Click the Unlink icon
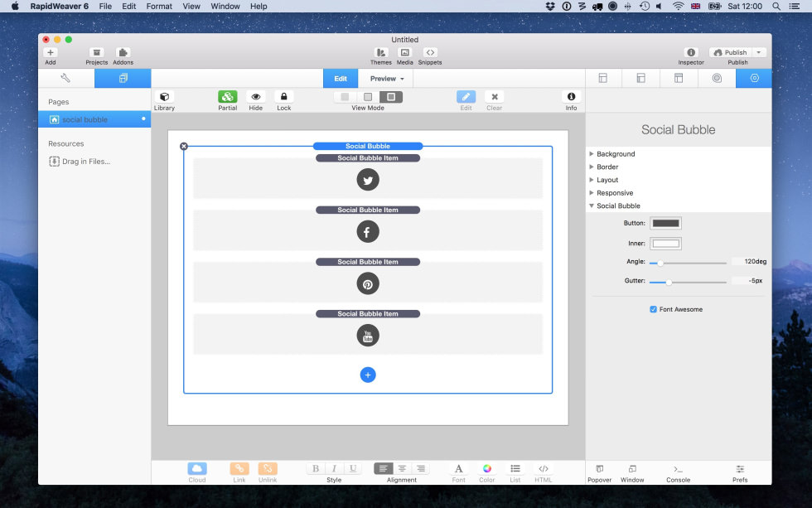Image resolution: width=812 pixels, height=508 pixels. 268,469
